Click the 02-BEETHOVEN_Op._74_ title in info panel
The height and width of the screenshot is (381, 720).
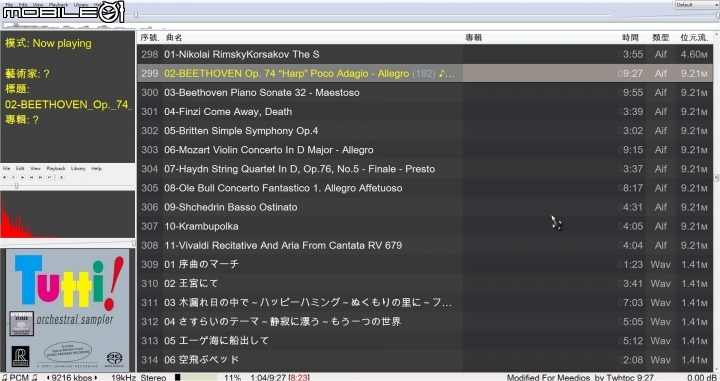pos(68,105)
